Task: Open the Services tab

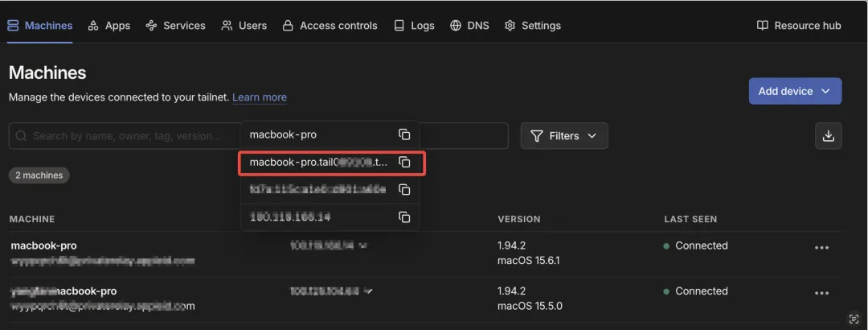Action: click(175, 26)
